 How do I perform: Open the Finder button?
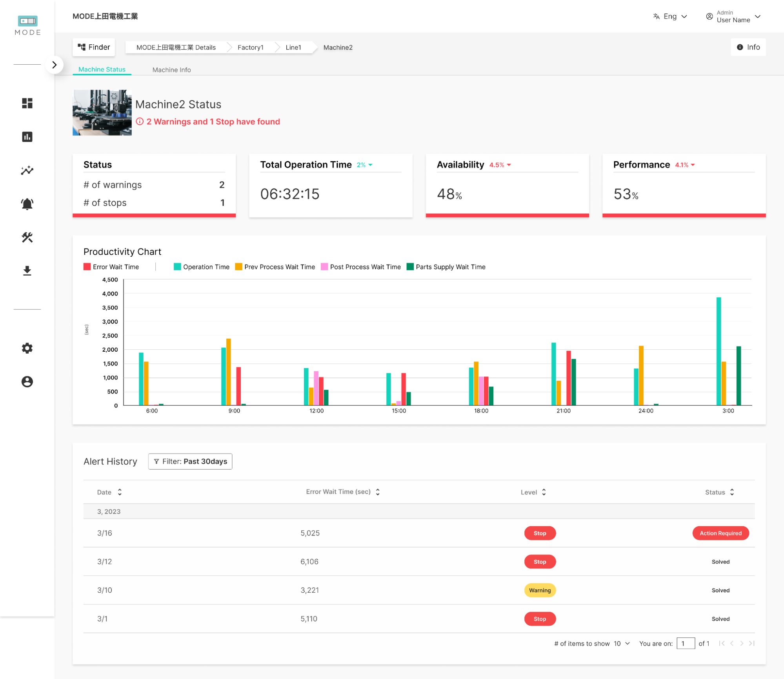point(94,47)
